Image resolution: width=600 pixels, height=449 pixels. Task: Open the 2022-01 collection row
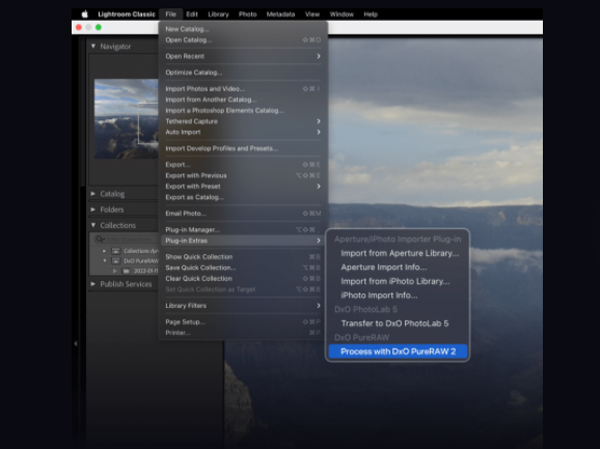click(x=136, y=271)
